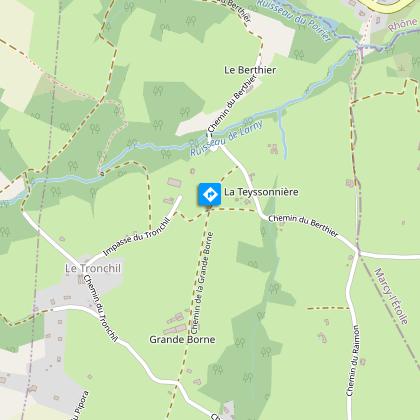Click the junction of Chemin du Berthier and Chemin du Raimon

358,253
